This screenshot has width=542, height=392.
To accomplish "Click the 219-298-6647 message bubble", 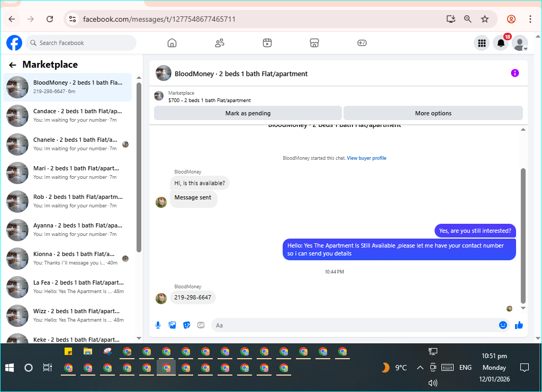I will [193, 297].
